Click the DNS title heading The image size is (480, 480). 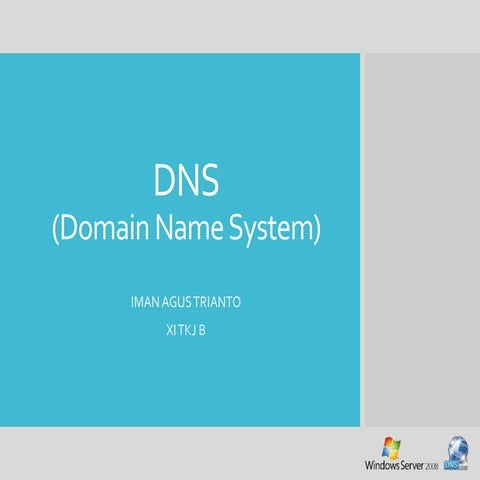point(186,180)
